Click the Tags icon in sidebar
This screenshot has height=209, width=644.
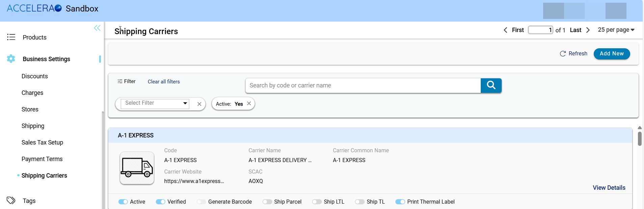tap(11, 201)
